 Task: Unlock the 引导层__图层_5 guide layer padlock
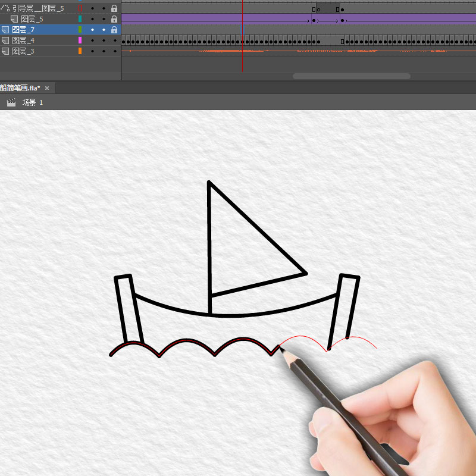point(114,8)
